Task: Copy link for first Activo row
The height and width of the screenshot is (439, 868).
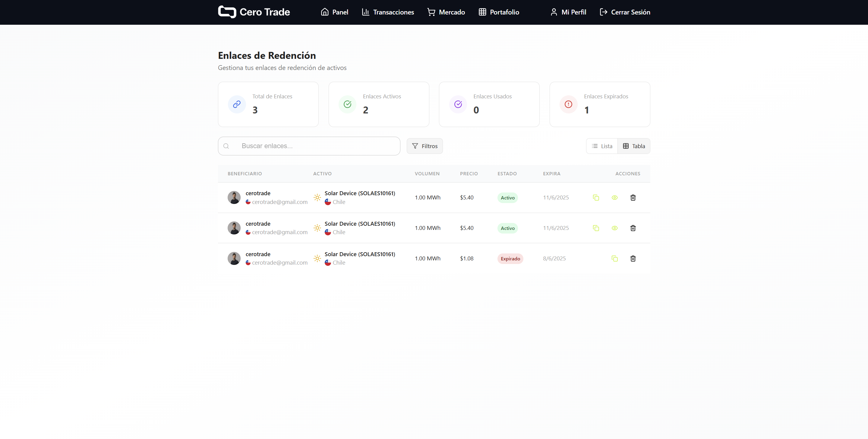Action: point(596,198)
